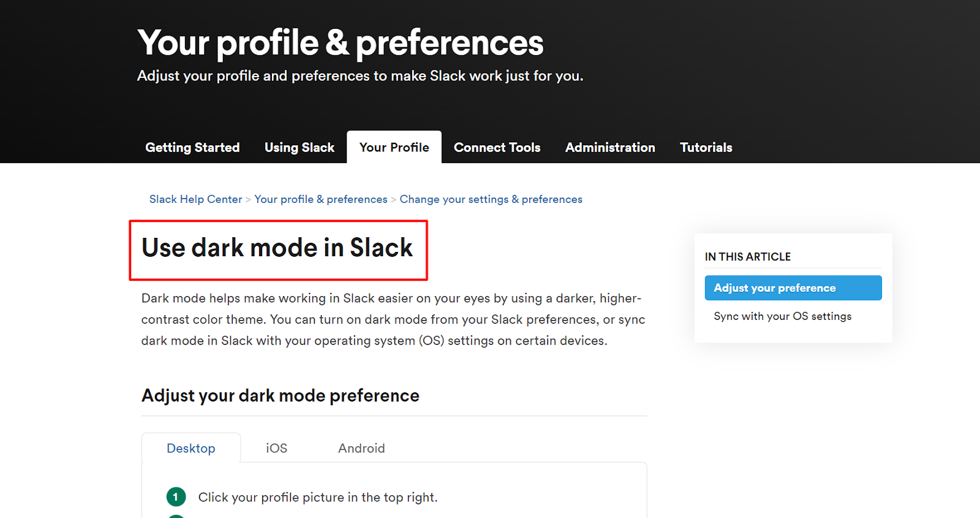Select the Desktop instructions tab

tap(191, 448)
